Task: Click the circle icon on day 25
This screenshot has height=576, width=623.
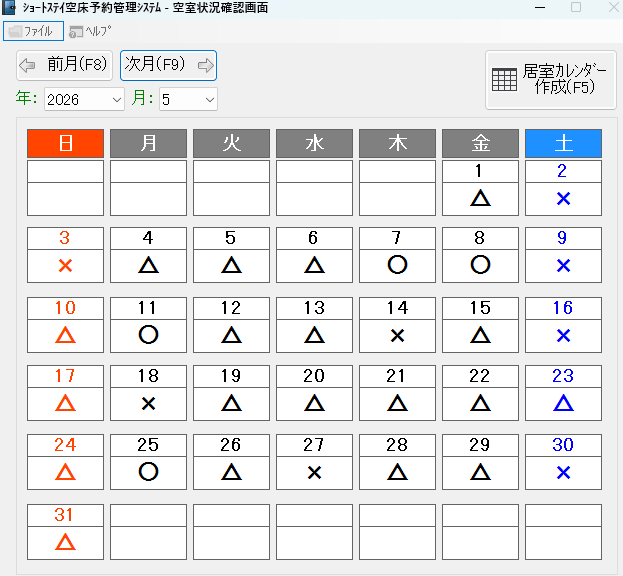Action: click(x=148, y=472)
